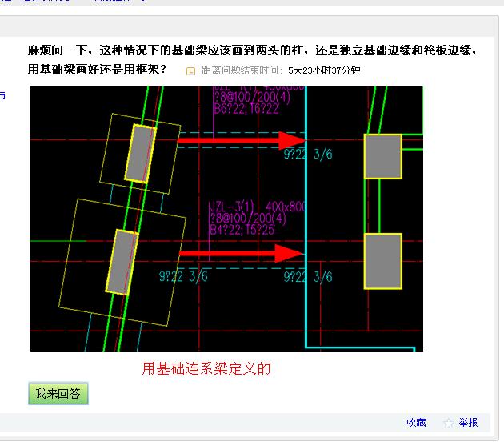This screenshot has height=446, width=504.
Task: Click the second title line 用基础梁画好还是用框架
Action: (97, 69)
